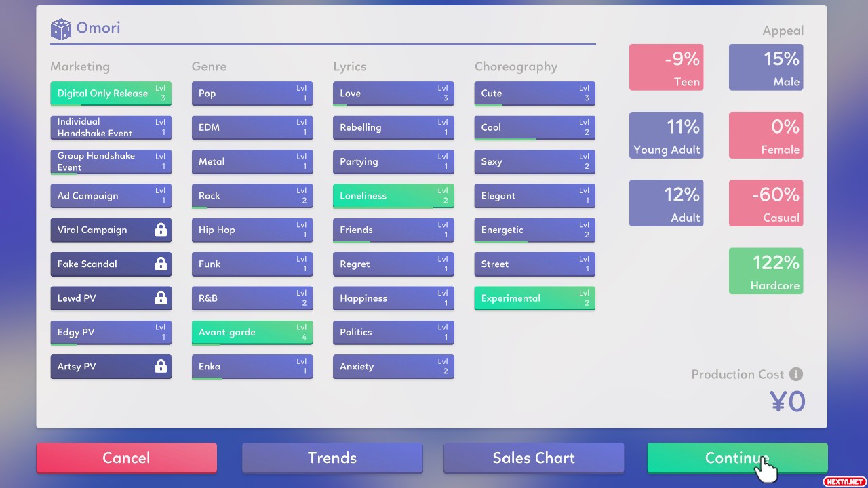Click the Production Cost label

738,374
